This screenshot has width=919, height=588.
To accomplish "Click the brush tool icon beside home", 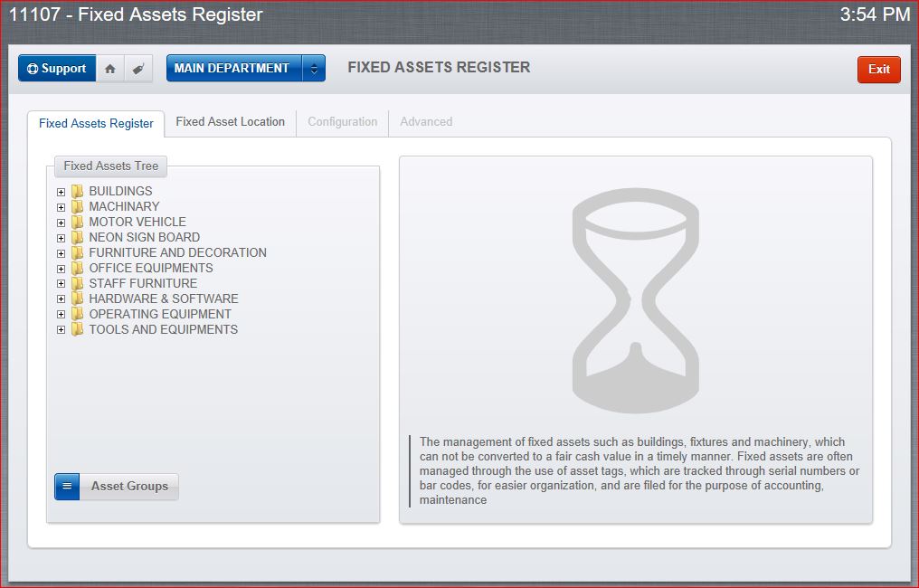I will tap(138, 69).
